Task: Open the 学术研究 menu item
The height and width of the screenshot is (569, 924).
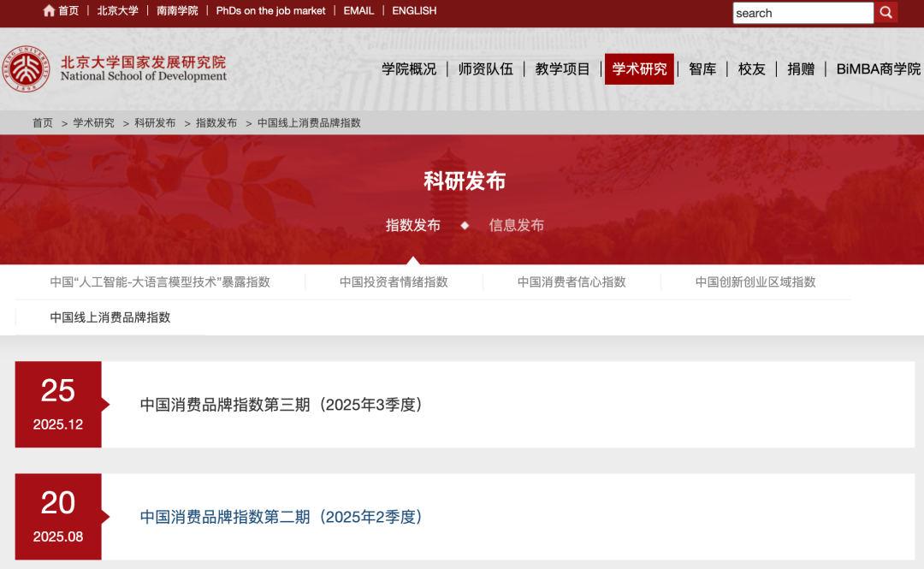Action: 639,69
